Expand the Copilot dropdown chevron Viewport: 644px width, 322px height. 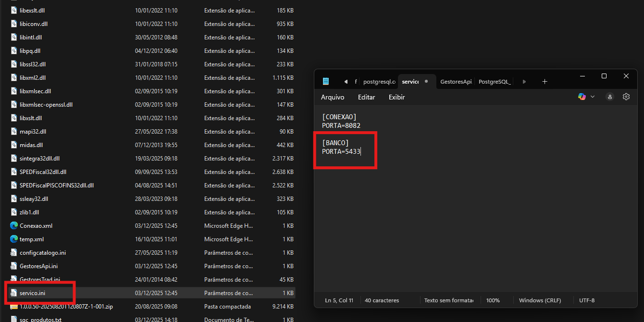pyautogui.click(x=593, y=97)
